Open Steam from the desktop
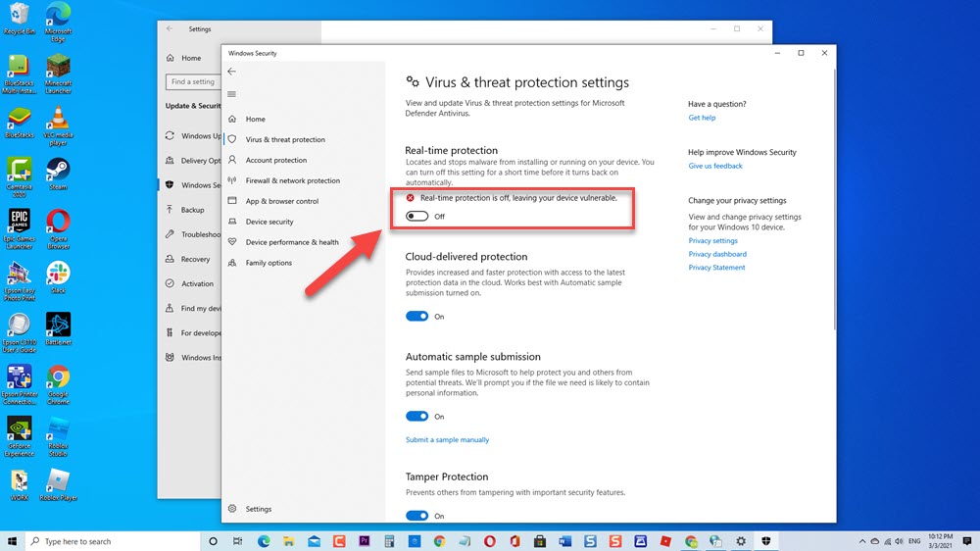The width and height of the screenshot is (980, 551). point(58,174)
